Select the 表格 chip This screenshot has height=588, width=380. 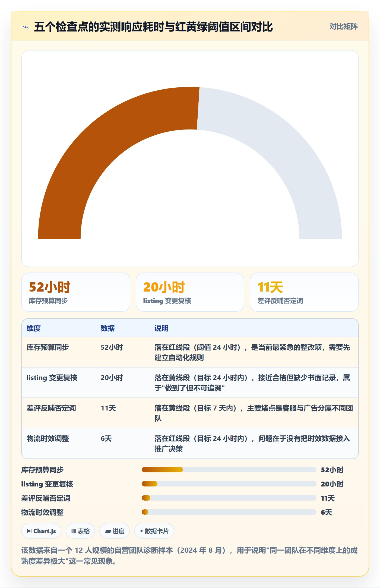pos(80,531)
